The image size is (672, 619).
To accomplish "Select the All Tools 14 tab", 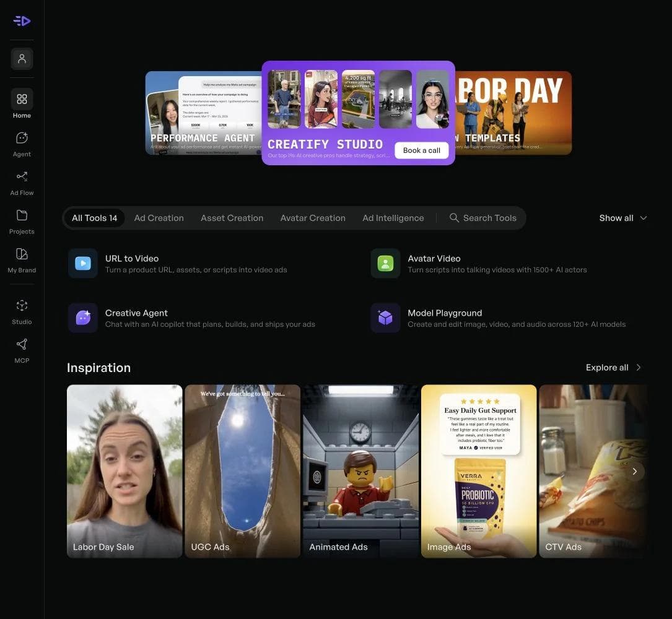I will pyautogui.click(x=94, y=218).
